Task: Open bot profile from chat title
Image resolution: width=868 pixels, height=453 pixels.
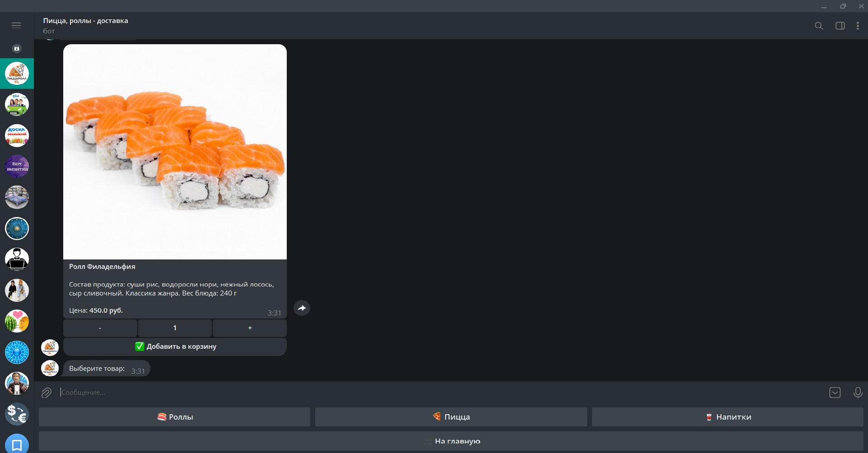Action: (x=85, y=21)
